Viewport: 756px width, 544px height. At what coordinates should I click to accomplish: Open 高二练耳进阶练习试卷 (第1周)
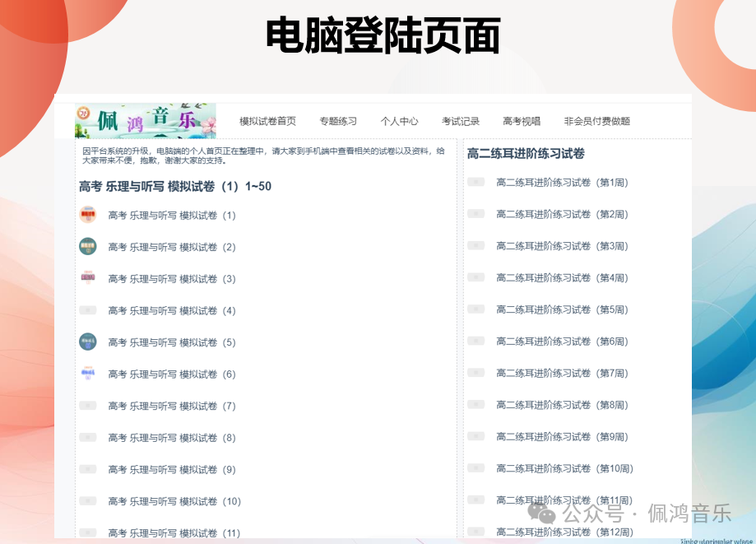562,183
